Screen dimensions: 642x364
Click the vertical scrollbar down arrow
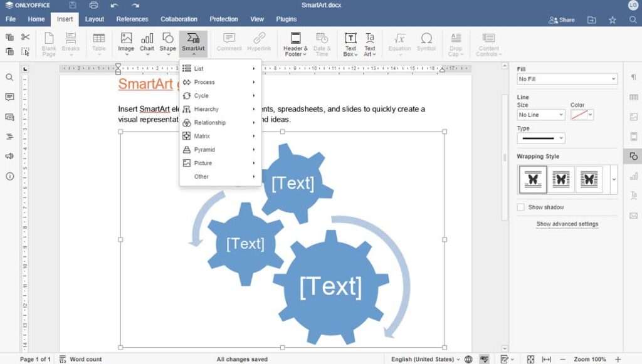tap(505, 348)
